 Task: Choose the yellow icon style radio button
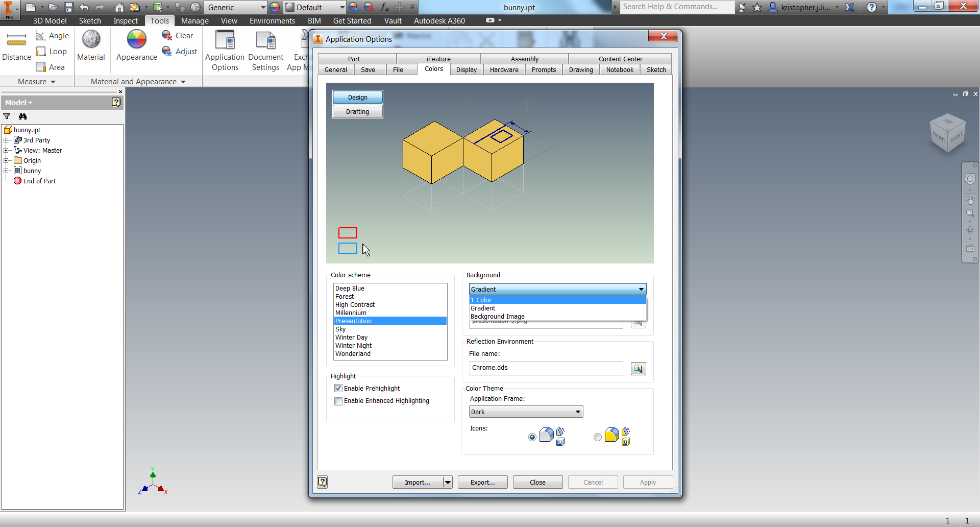tap(597, 437)
